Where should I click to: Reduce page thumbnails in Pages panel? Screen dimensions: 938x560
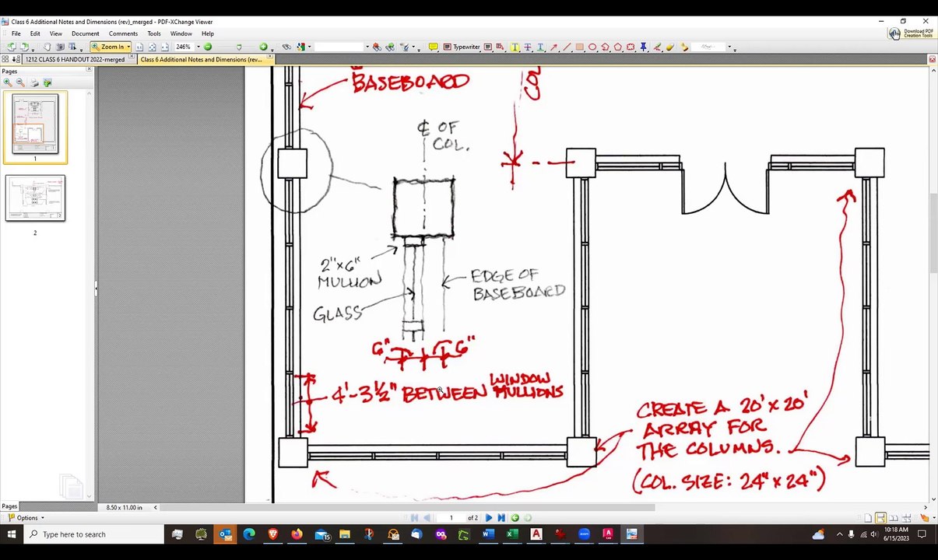tap(20, 82)
